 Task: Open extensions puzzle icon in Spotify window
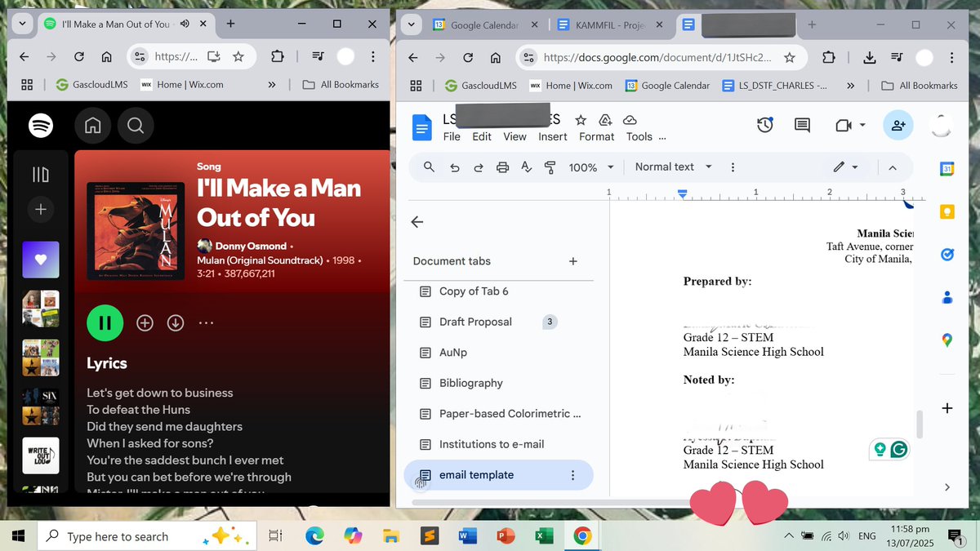(277, 57)
